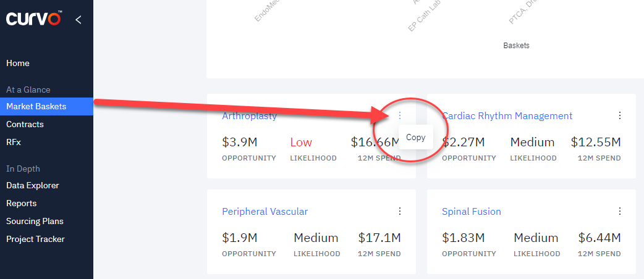Open Market Baskets in the sidebar
Viewport: 644px width, 279px height.
pos(36,106)
